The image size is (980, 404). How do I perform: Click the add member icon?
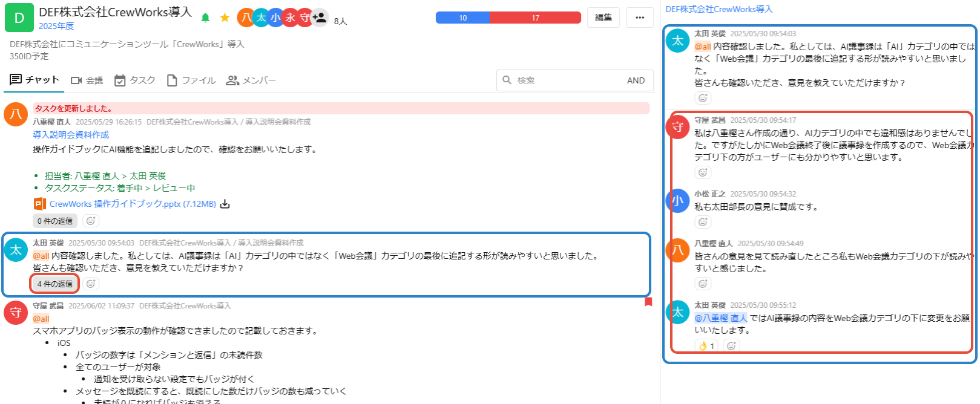320,18
